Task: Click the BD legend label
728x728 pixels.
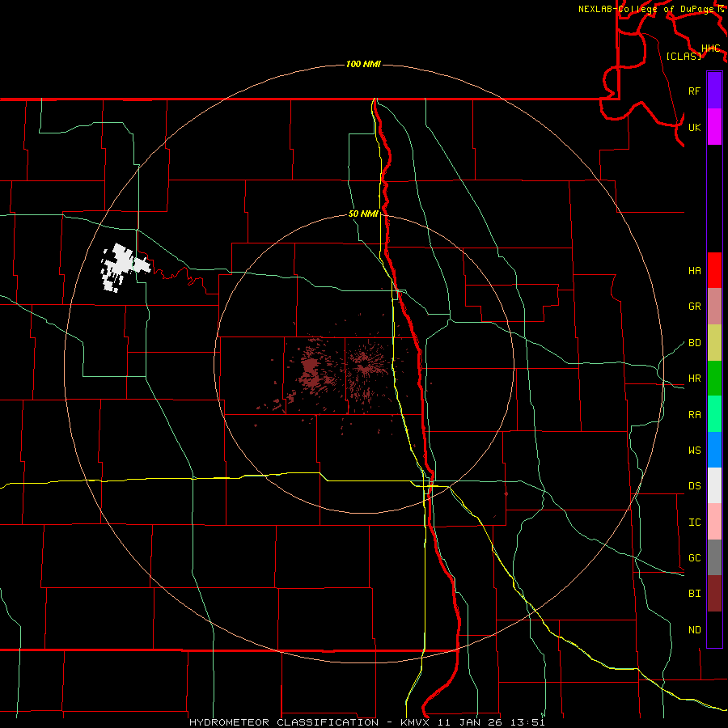Action: tap(694, 343)
